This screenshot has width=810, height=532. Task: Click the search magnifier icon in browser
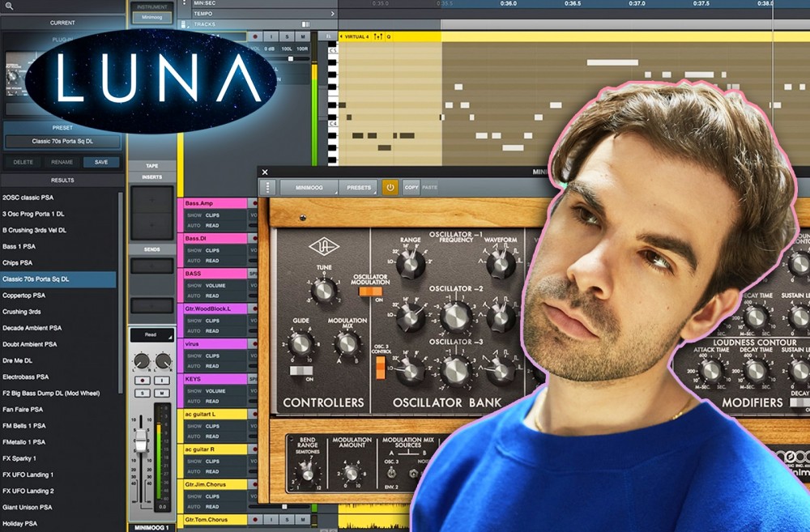[9, 6]
